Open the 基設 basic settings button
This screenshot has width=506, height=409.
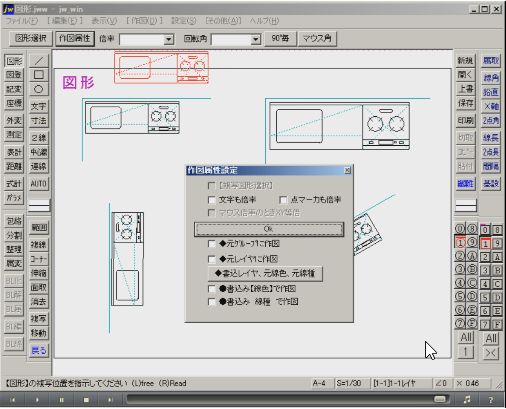click(491, 183)
